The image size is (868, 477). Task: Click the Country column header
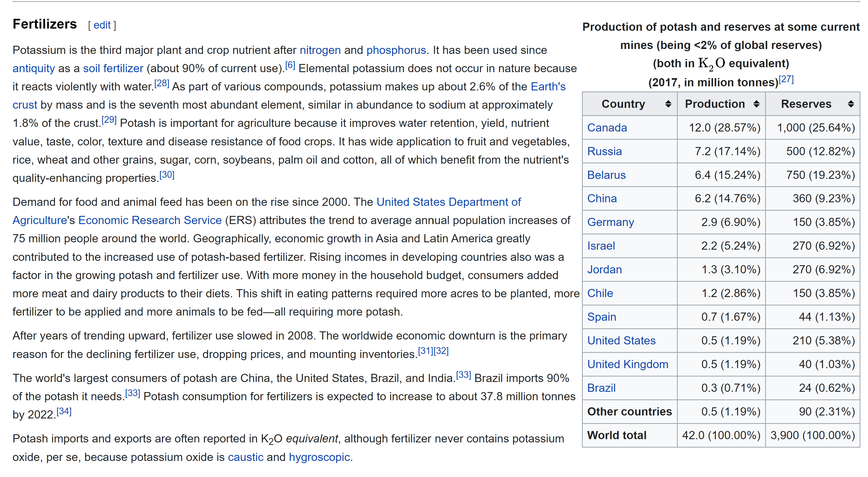click(x=630, y=104)
